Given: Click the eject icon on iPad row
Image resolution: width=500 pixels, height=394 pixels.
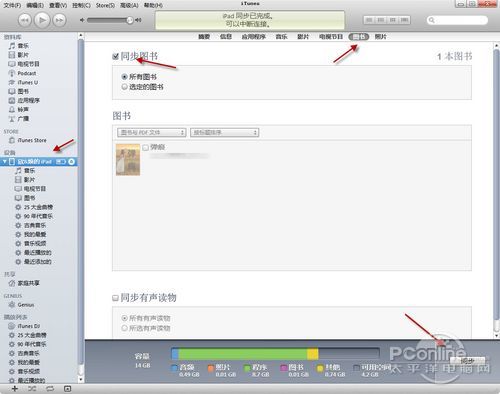Looking at the screenshot, I should pos(72,162).
